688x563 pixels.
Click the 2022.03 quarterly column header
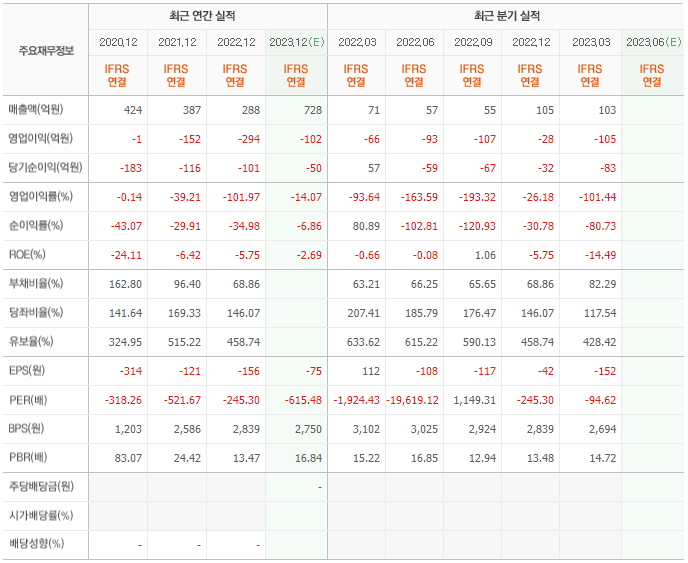coord(357,42)
